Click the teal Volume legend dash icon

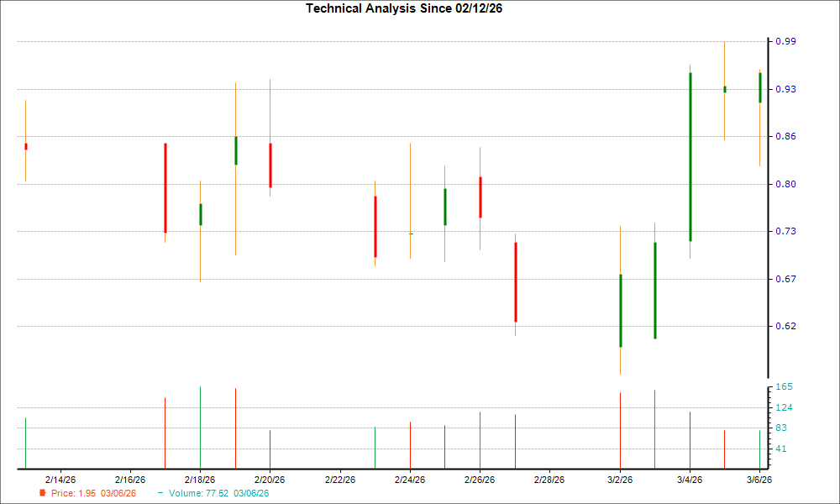click(160, 493)
